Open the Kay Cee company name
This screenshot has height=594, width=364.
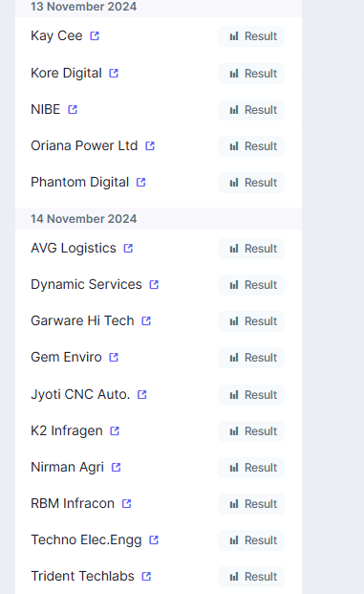pos(56,36)
